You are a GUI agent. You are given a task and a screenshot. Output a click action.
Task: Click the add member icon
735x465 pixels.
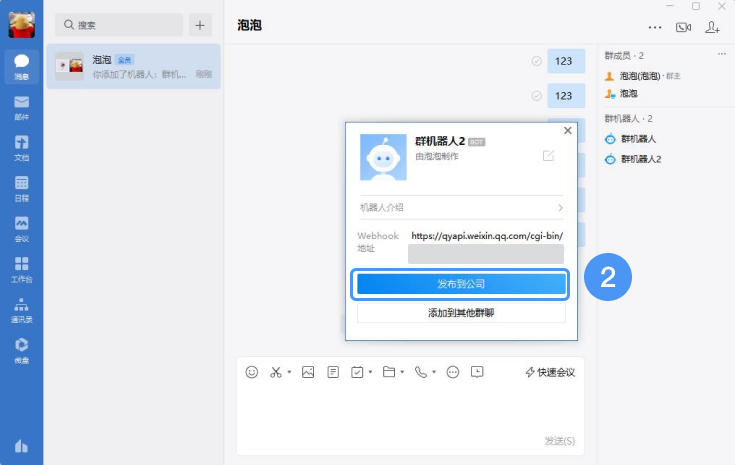[712, 27]
